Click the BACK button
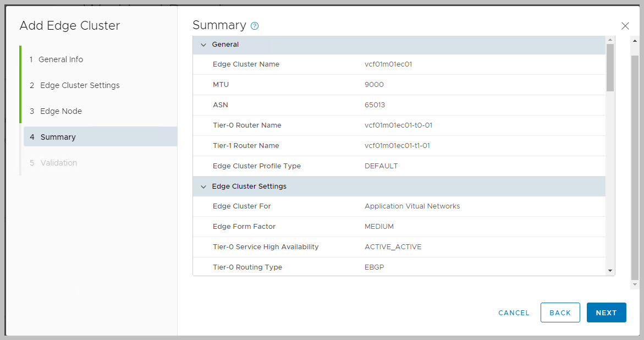The width and height of the screenshot is (644, 340). tap(560, 312)
